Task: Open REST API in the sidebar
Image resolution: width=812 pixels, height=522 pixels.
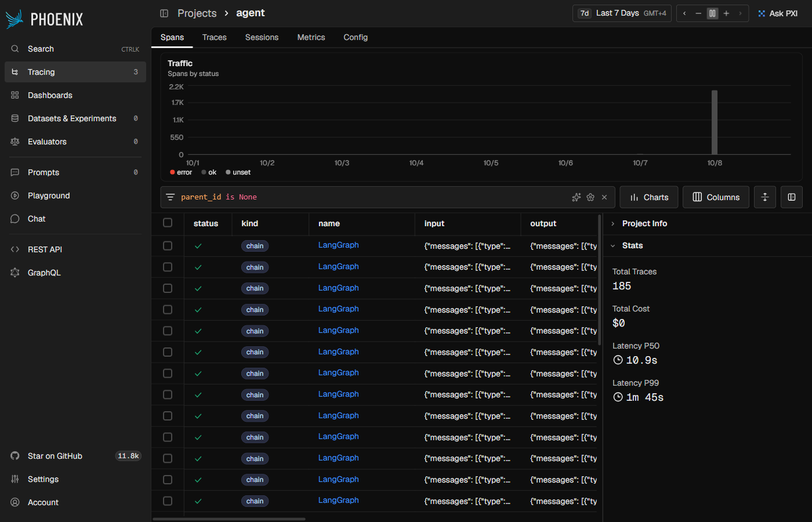Action: 75,249
